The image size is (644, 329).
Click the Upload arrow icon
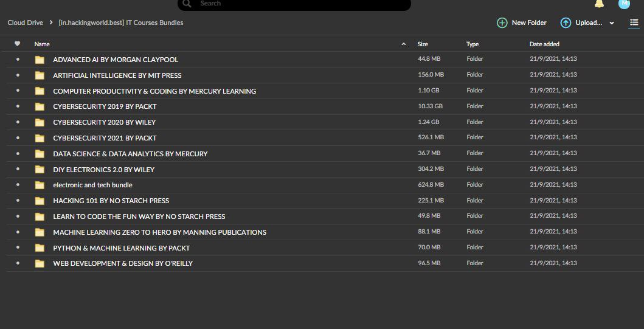(566, 23)
